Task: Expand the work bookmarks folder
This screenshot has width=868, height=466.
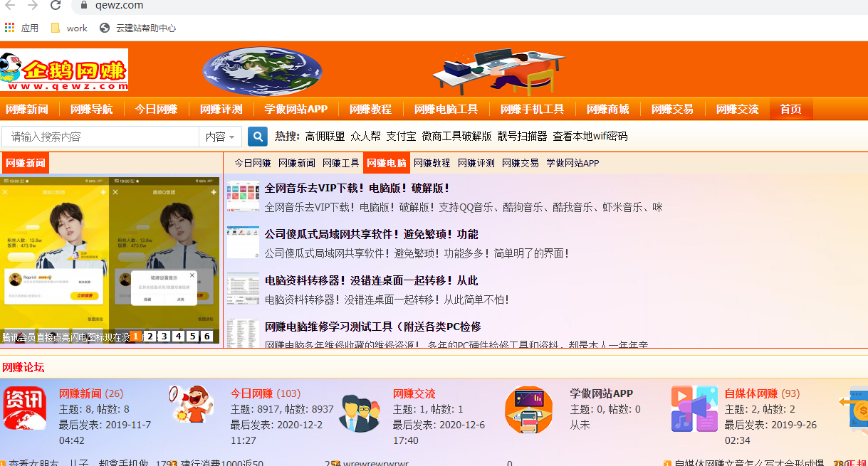Action: coord(68,28)
